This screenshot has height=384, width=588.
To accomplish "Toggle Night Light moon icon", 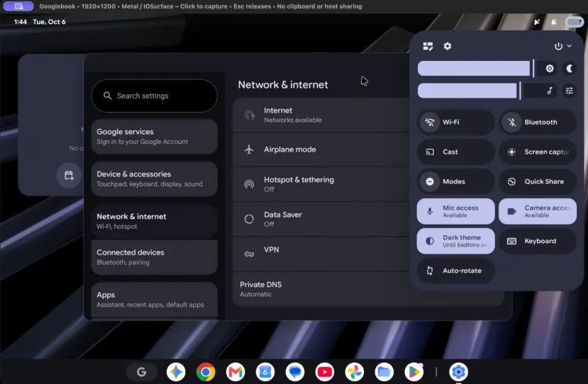I will pos(570,69).
